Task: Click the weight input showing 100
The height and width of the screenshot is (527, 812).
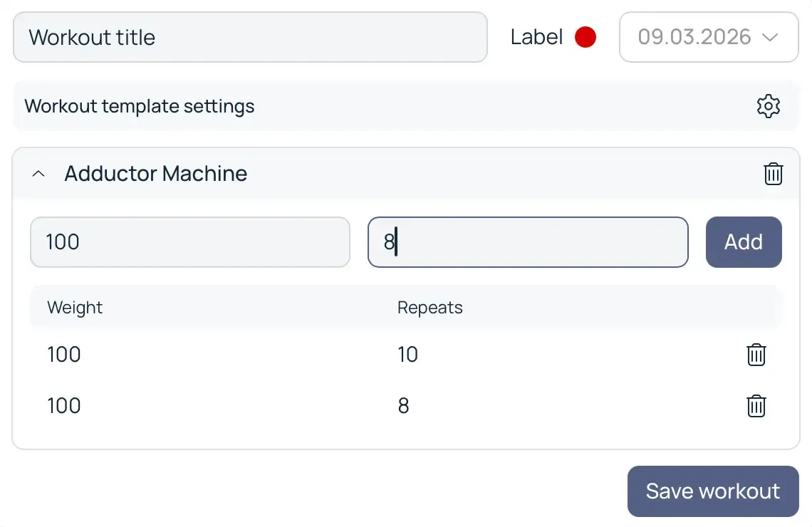Action: point(190,242)
